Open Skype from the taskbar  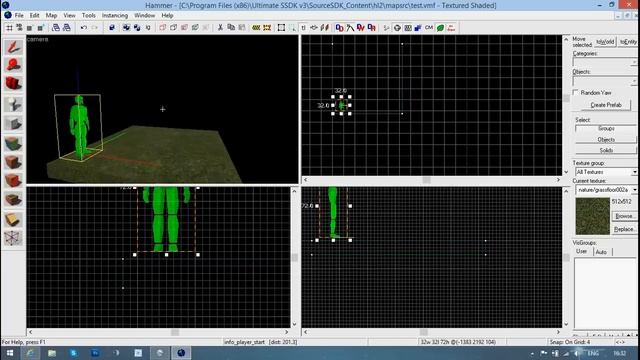(73, 353)
